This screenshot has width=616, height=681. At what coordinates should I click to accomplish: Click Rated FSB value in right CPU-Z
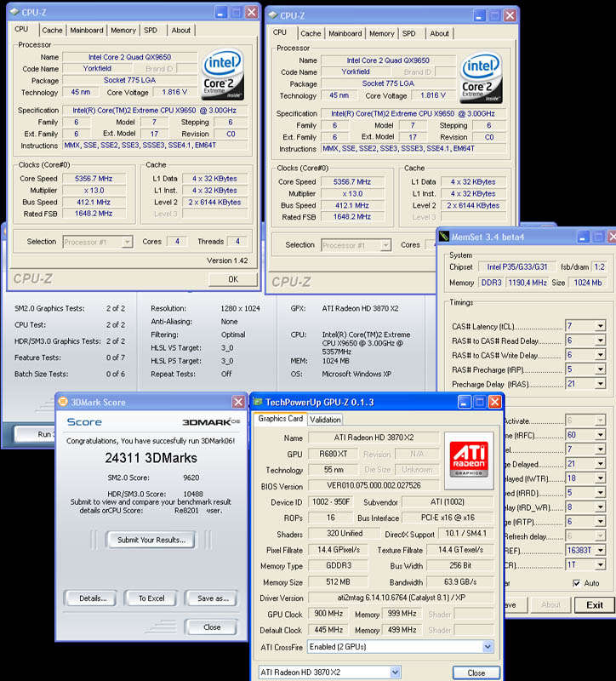click(352, 217)
